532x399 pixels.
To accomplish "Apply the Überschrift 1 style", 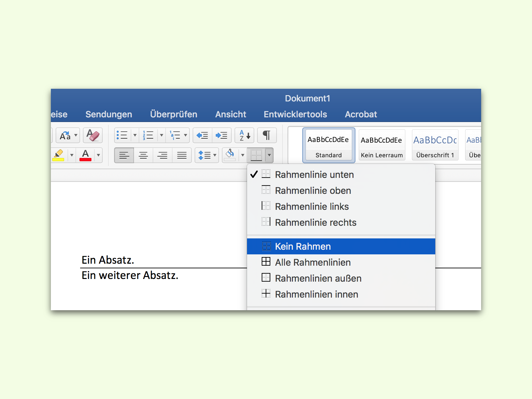I will (435, 145).
